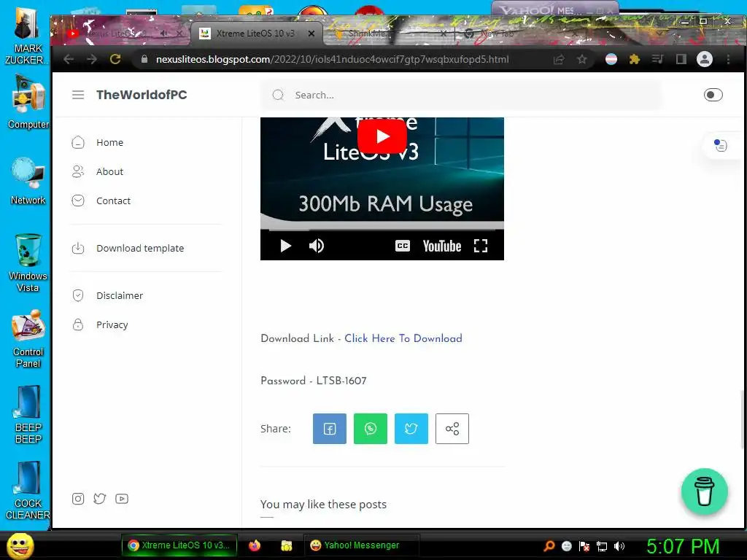Select Download template in sidebar
This screenshot has width=747, height=560.
[x=140, y=248]
